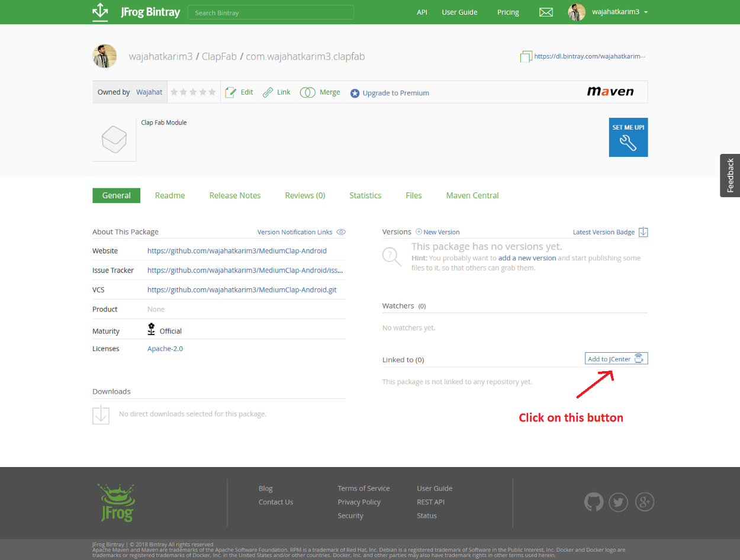Image resolution: width=740 pixels, height=560 pixels.
Task: Click the Link chain icon
Action: [268, 92]
